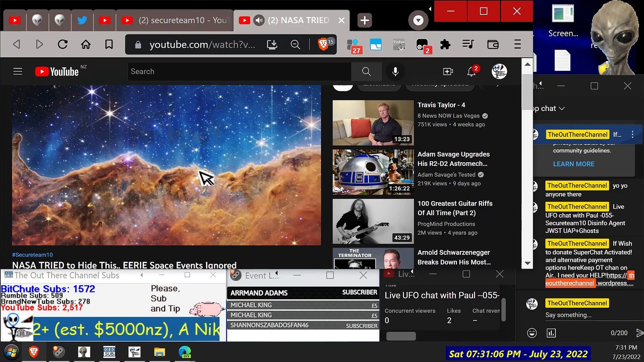The image size is (644, 362).
Task: Reload the YouTube page
Action: 62,44
